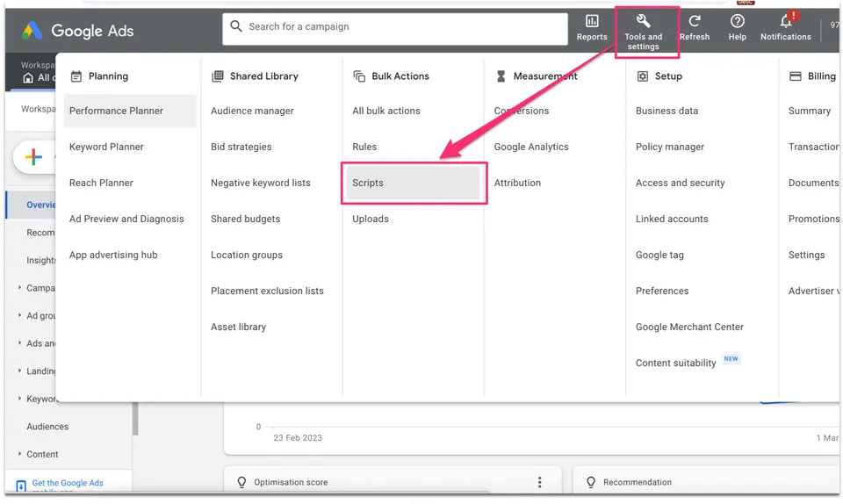
Task: Click the colorful plus create button
Action: (33, 157)
